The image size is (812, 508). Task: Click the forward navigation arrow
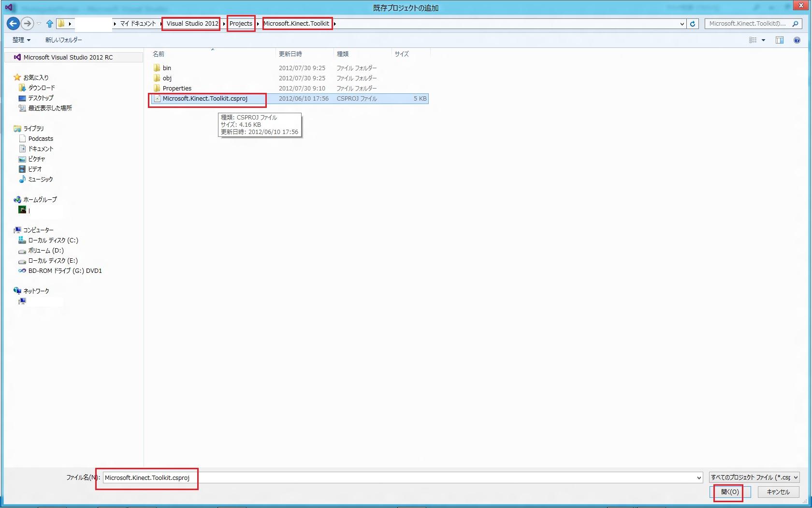point(28,23)
